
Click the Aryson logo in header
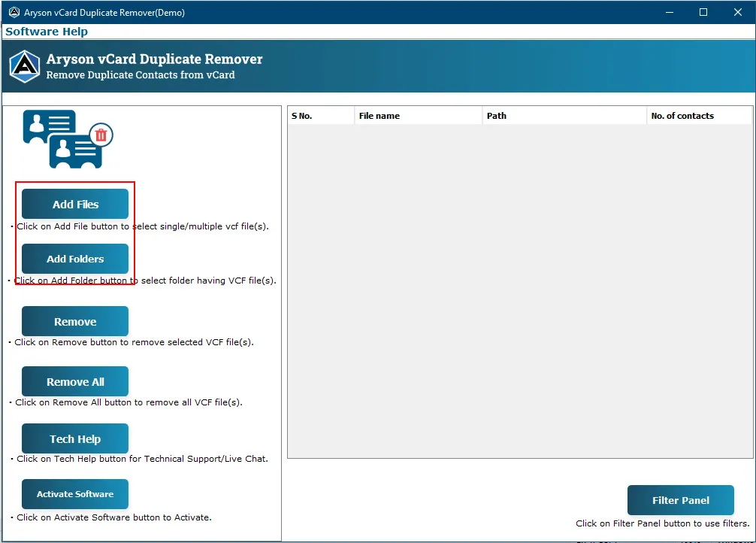point(25,66)
